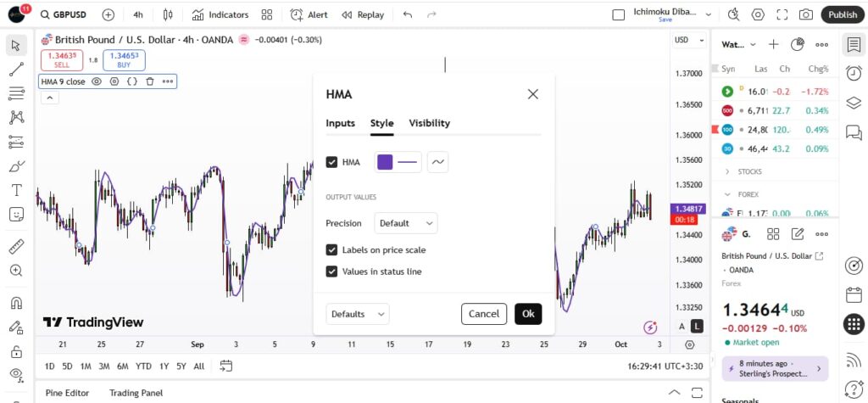Undo the last chart action

(x=408, y=14)
